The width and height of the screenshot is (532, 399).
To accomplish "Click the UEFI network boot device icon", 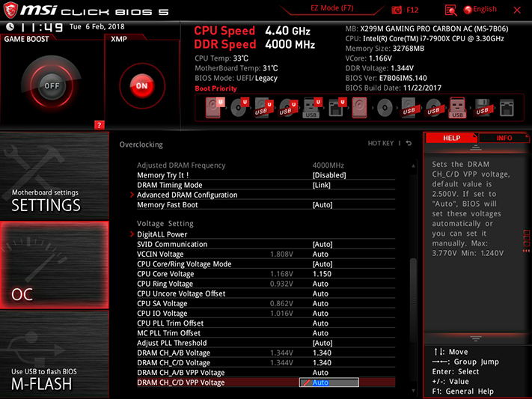I will coord(337,108).
